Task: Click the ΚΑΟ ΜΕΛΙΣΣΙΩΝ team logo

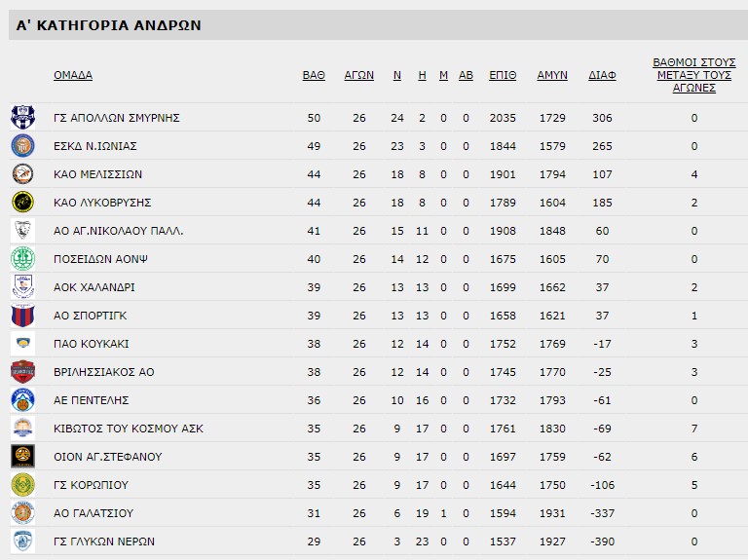Action: point(22,174)
